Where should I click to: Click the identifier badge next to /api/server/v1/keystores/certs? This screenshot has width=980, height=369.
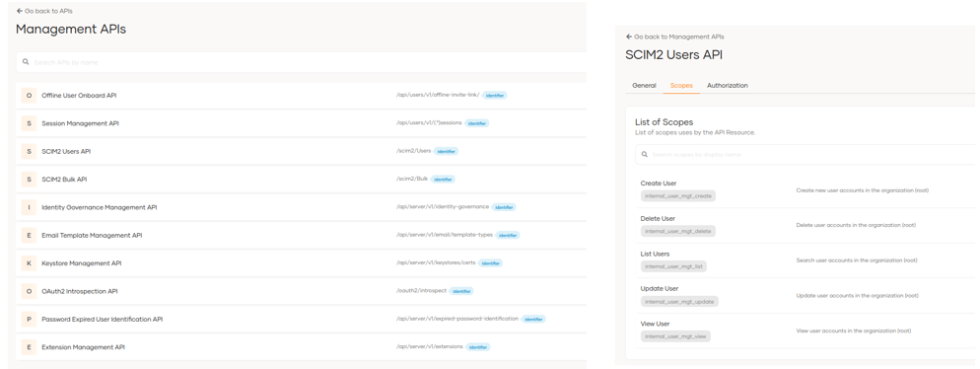tap(491, 263)
